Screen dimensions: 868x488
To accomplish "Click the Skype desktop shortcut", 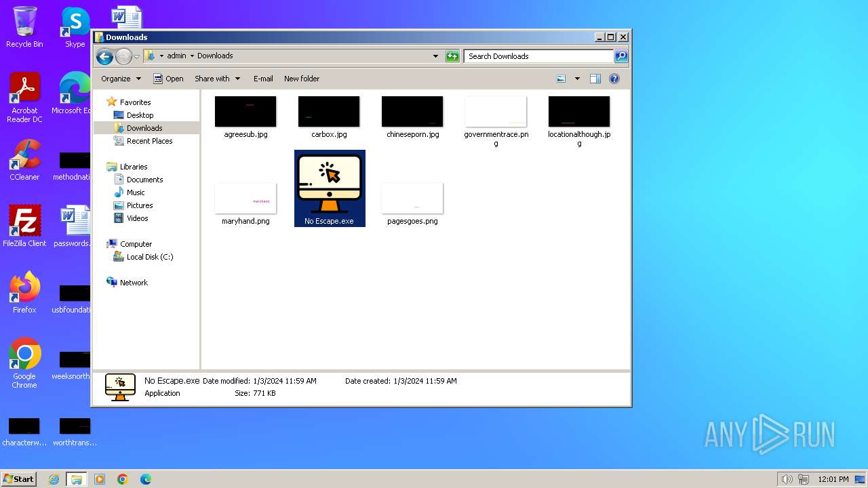I will [x=75, y=27].
